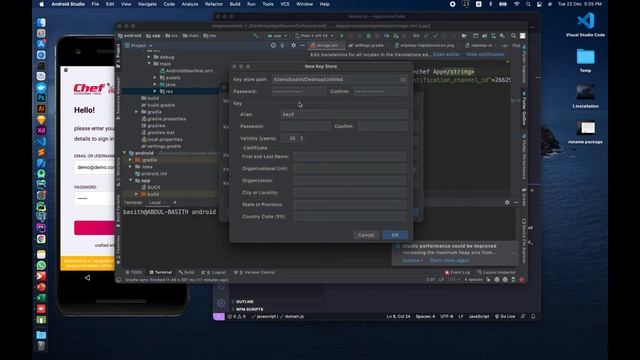Click the Project panel locate target icon
This screenshot has height=360, width=640.
point(273,45)
